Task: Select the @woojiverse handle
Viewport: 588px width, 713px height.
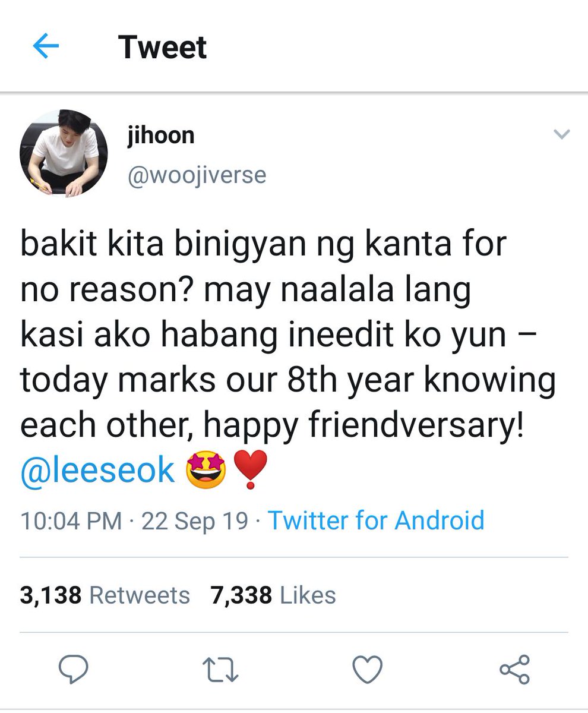Action: (x=197, y=175)
